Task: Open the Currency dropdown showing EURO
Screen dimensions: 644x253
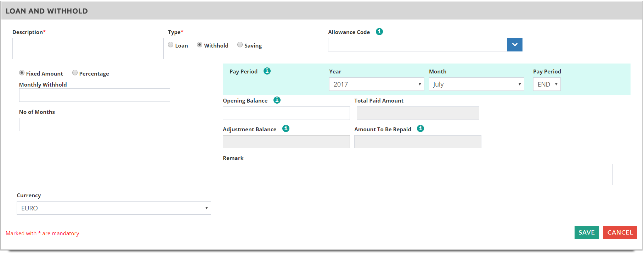Action: 114,208
